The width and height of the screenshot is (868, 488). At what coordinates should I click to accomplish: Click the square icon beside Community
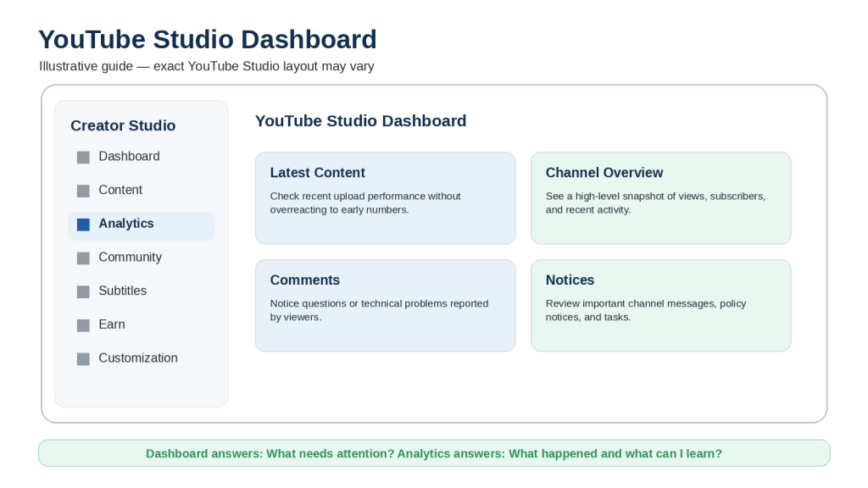click(x=83, y=258)
